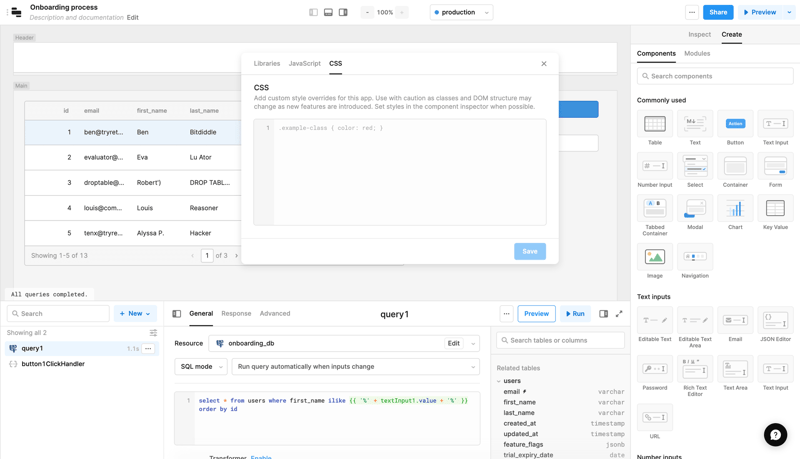Pick the Key Value component icon
The width and height of the screenshot is (800, 459).
point(775,209)
